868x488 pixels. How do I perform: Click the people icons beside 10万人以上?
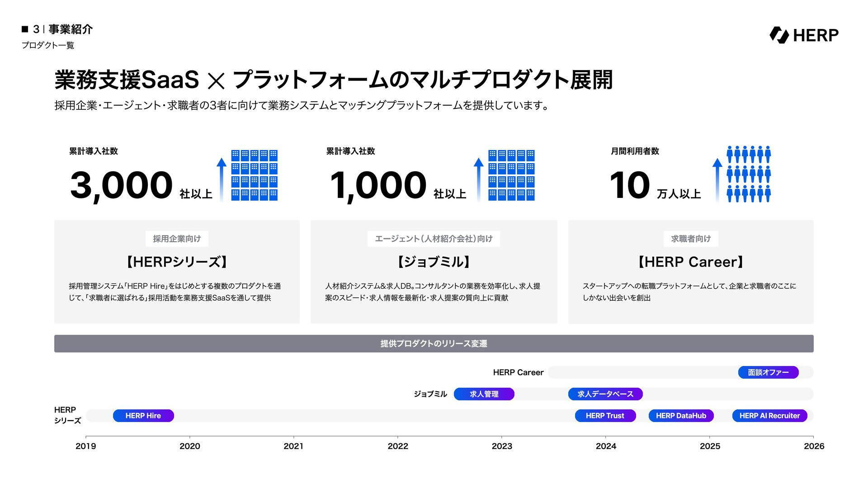[749, 174]
